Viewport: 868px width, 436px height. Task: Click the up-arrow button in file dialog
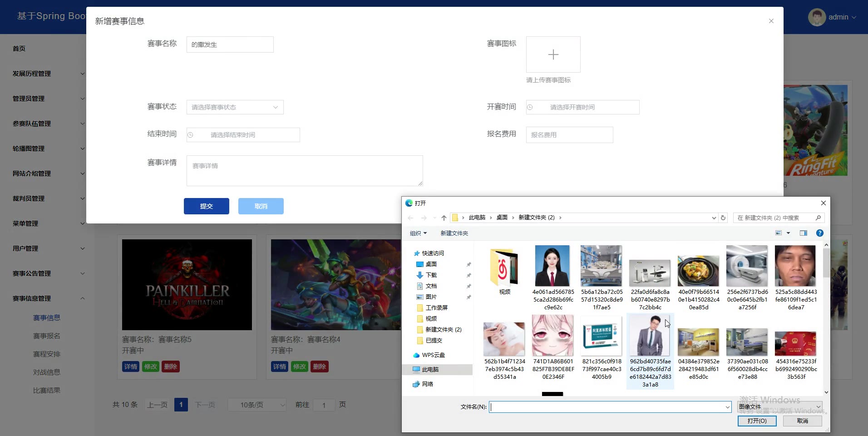444,218
